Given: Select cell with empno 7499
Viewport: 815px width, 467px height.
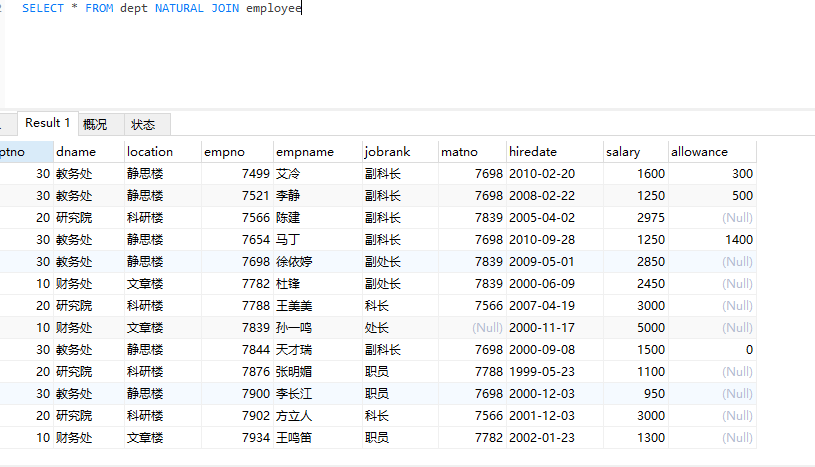Looking at the screenshot, I should [x=237, y=174].
